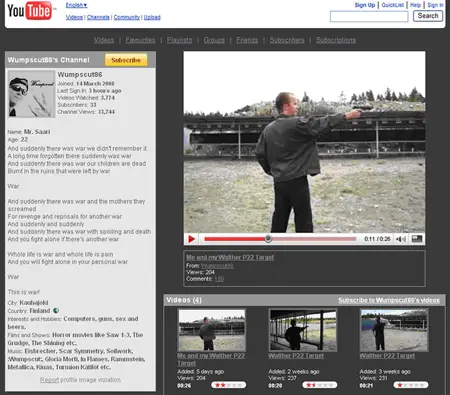Open the Help link
The width and height of the screenshot is (450, 395).
(415, 5)
